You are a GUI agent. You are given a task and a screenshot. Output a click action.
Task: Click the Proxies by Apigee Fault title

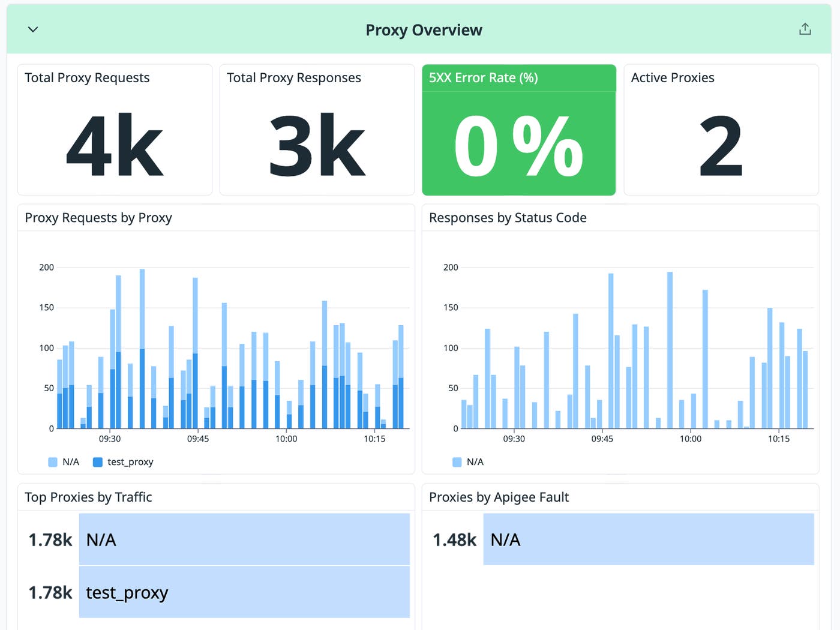pos(499,497)
